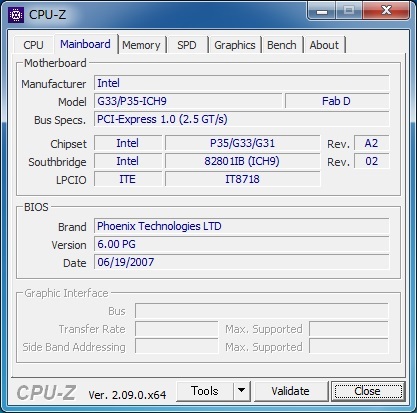Image resolution: width=417 pixels, height=413 pixels.
Task: Show the About tab
Action: click(x=324, y=45)
